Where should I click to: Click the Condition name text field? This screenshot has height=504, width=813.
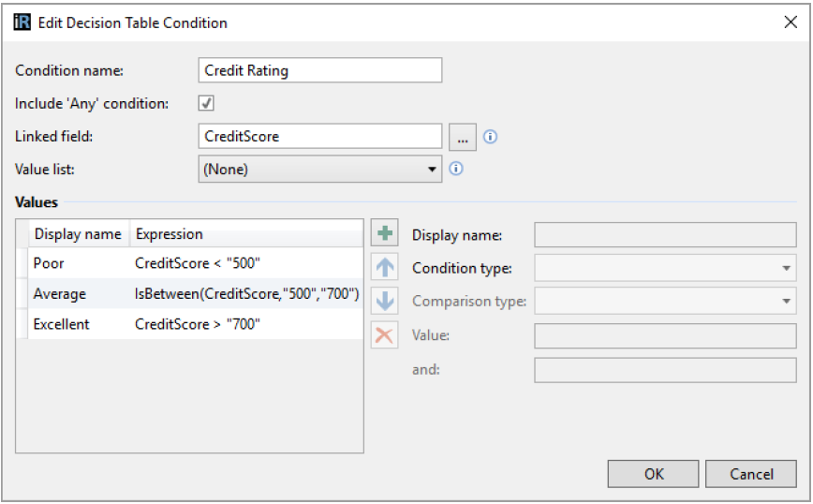319,70
